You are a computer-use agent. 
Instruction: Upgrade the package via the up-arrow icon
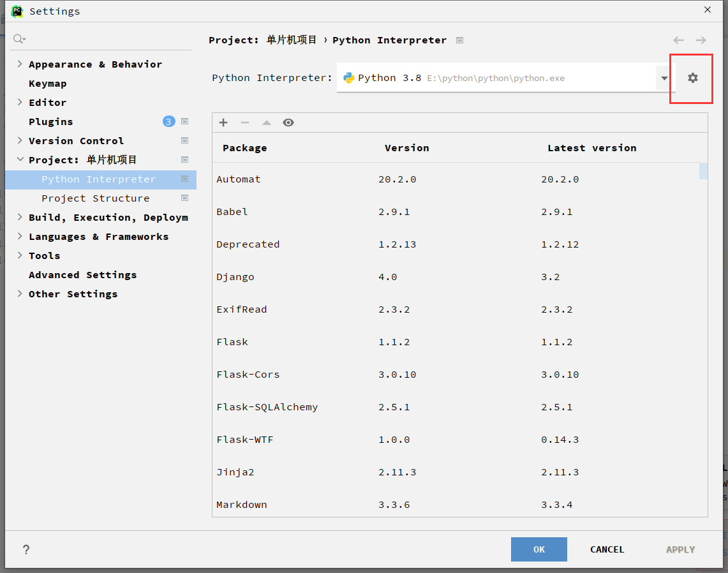point(266,122)
